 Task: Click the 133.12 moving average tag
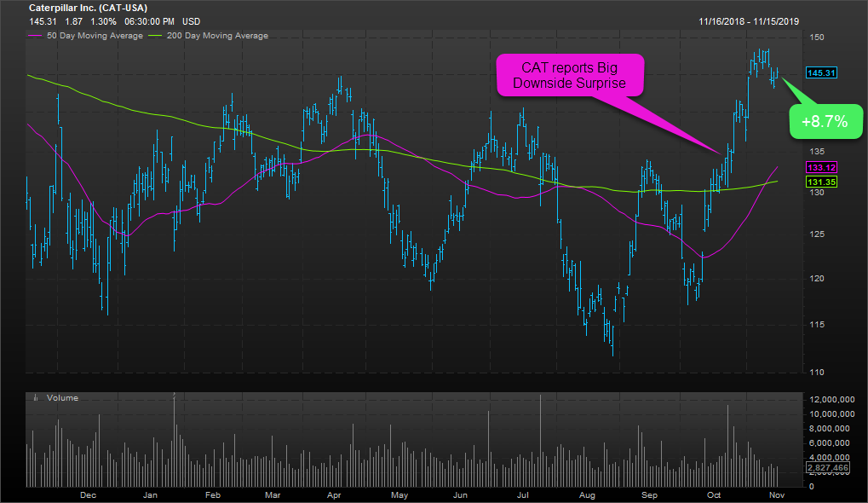(x=821, y=167)
